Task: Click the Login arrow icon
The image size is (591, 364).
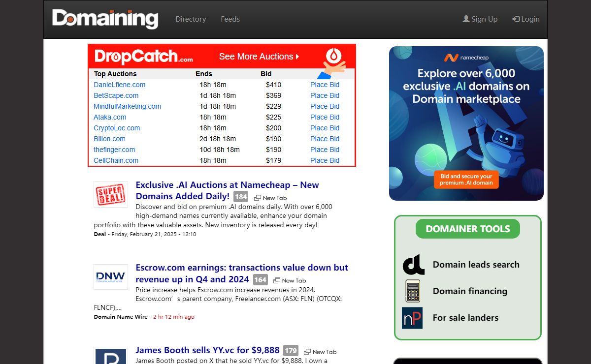Action: click(x=516, y=19)
